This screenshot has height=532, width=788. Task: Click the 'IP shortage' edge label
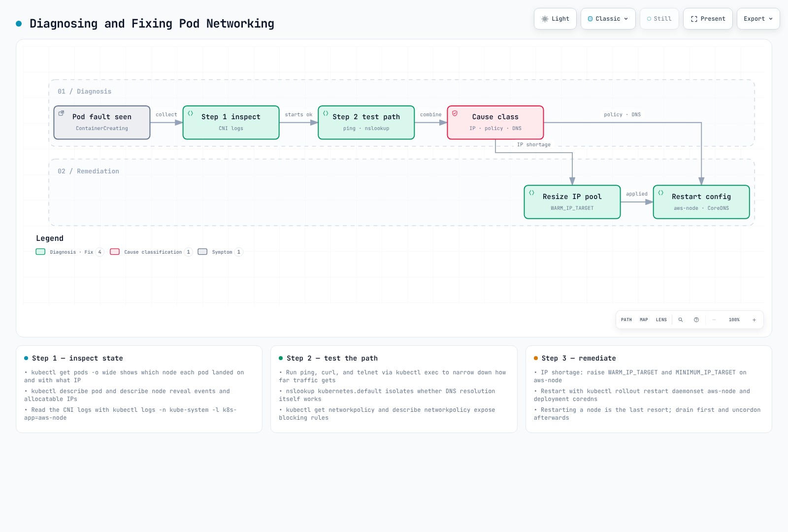click(x=534, y=144)
